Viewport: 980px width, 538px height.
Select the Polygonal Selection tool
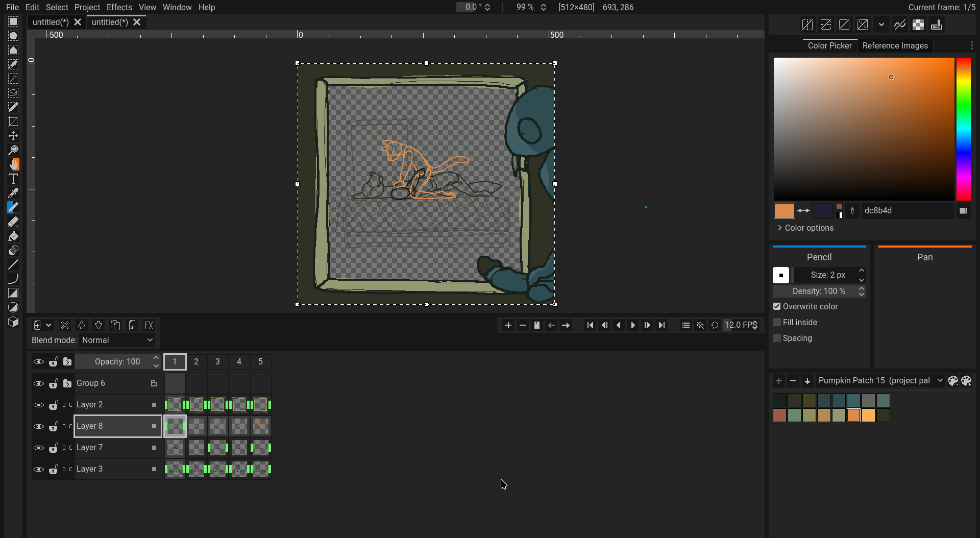13,50
